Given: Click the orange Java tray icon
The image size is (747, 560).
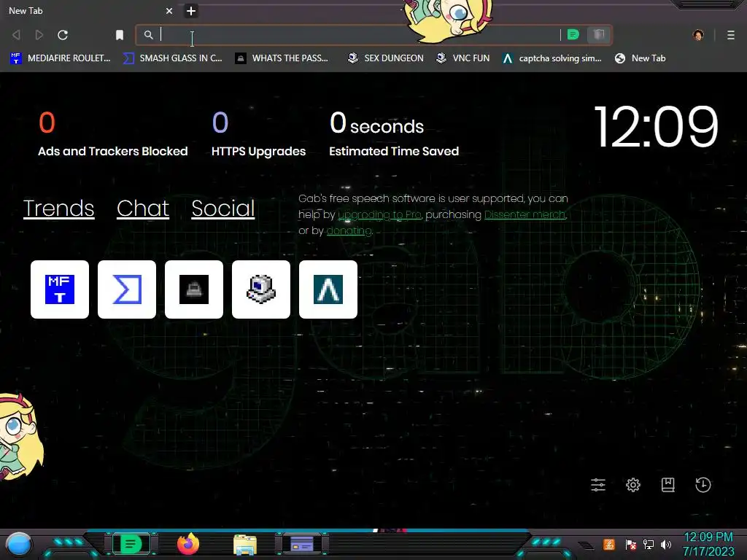Looking at the screenshot, I should pyautogui.click(x=609, y=544).
